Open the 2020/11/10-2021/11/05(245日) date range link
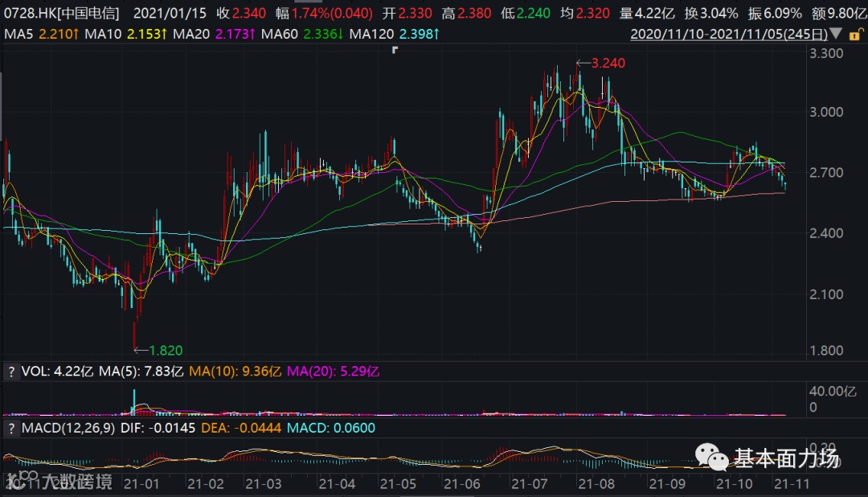Image resolution: width=868 pixels, height=497 pixels. [x=729, y=34]
